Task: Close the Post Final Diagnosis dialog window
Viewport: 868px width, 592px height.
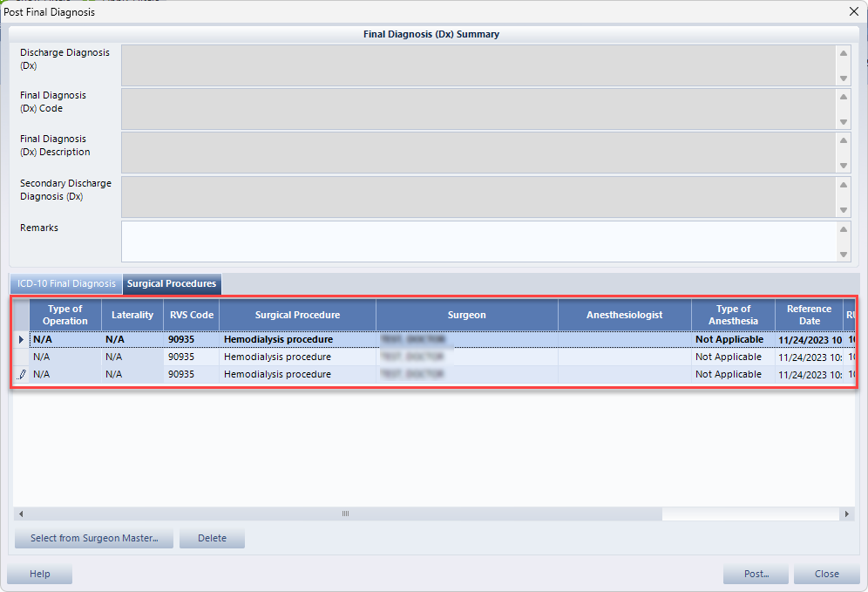Action: 854,11
